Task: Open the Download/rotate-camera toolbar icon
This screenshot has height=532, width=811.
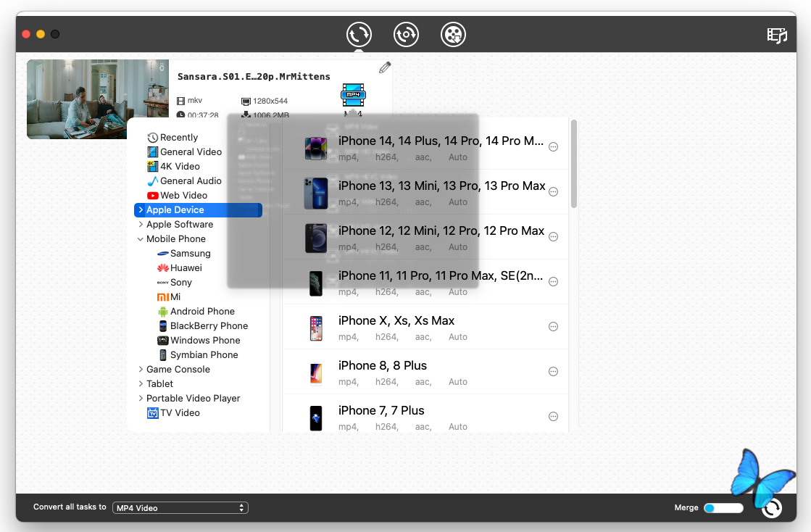Action: pos(406,35)
